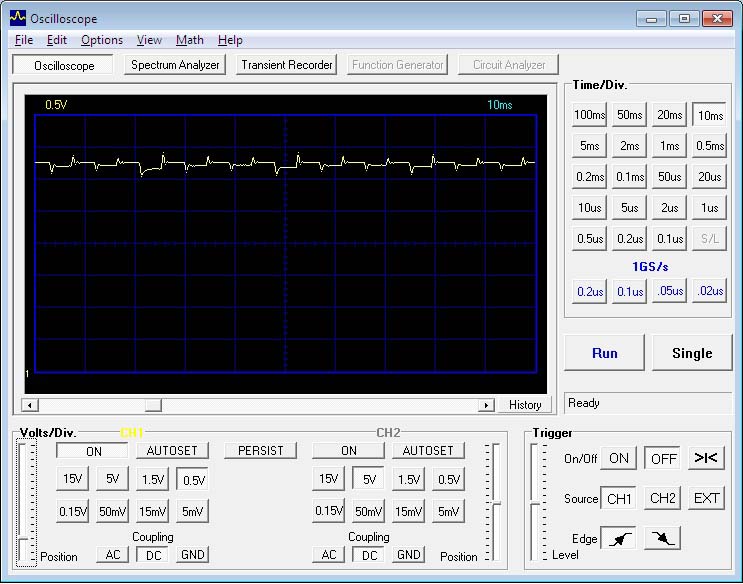743x584 pixels.
Task: Click the History button below the display
Action: [524, 405]
